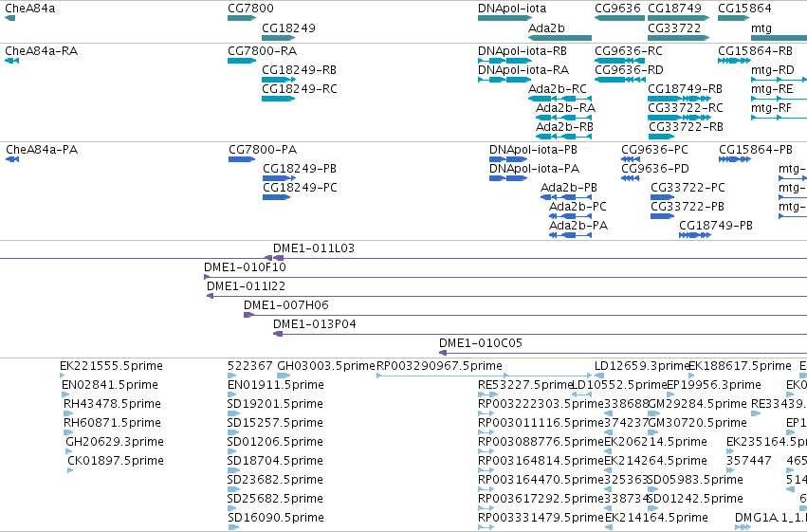Select the CG9636 gene label
The image size is (807, 532).
click(617, 9)
